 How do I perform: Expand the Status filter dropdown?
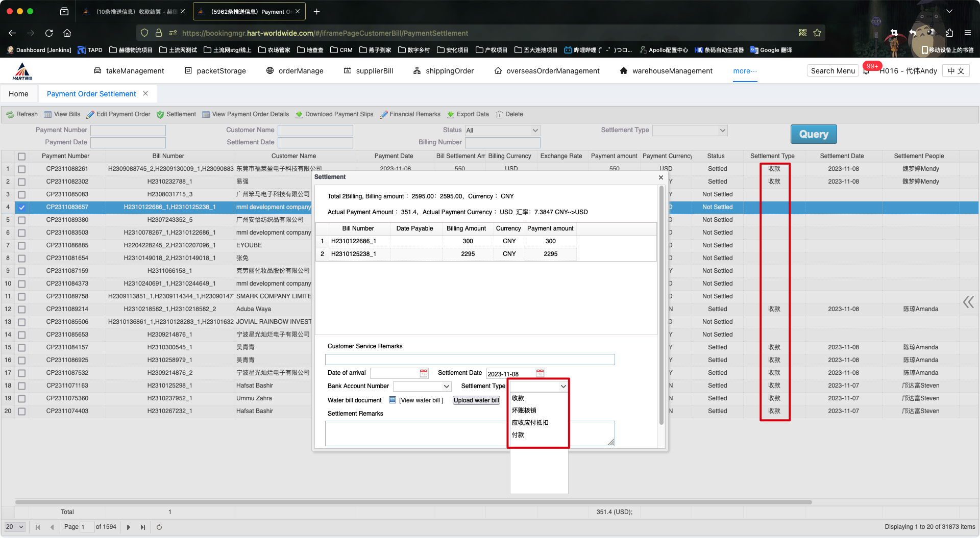(x=535, y=131)
